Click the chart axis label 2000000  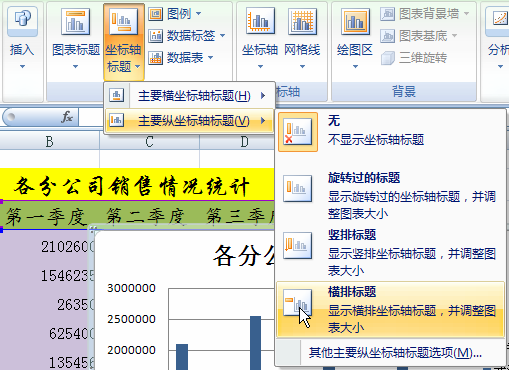tap(131, 350)
